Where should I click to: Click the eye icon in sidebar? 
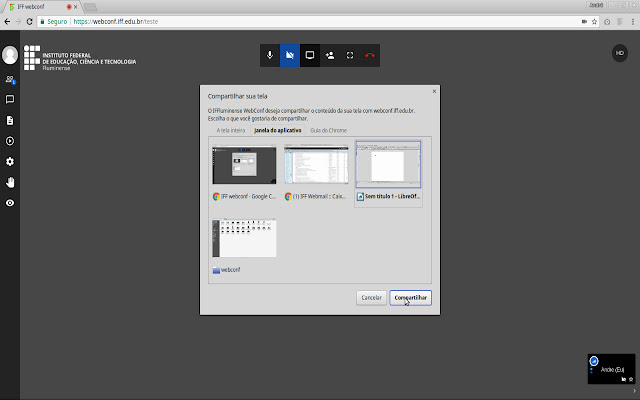[10, 203]
